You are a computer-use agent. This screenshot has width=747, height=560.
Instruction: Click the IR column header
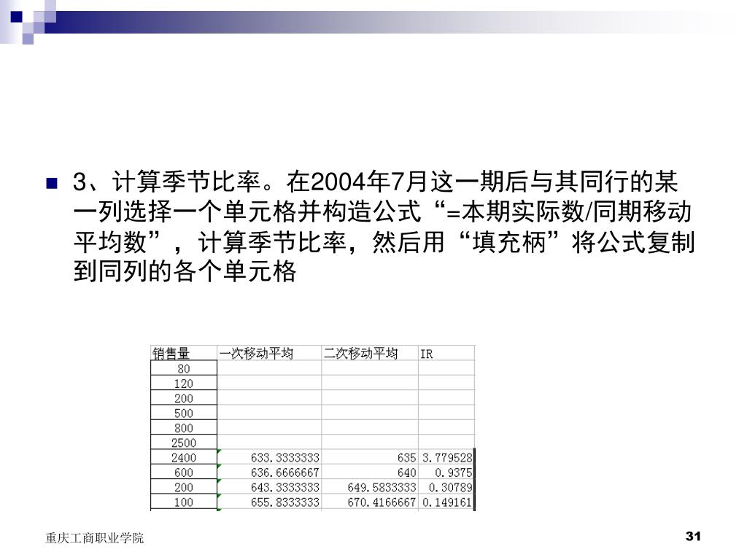[446, 354]
